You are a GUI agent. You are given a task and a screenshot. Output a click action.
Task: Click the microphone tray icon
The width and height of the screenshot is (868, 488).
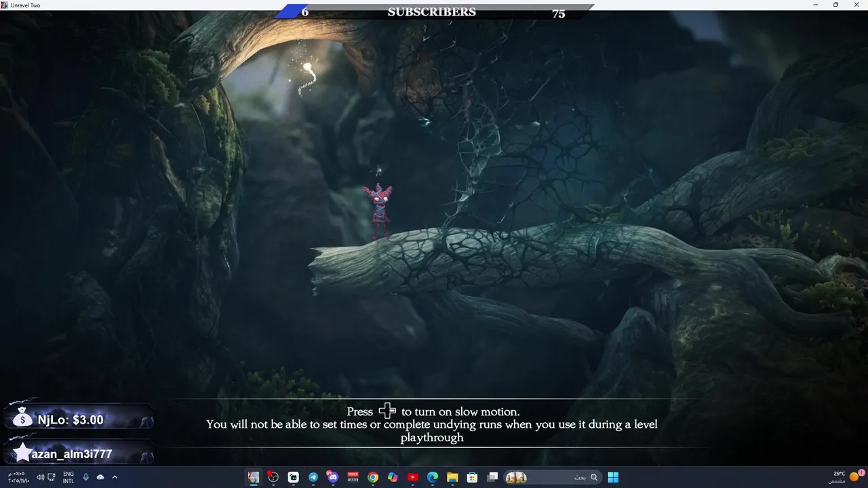coord(86,477)
